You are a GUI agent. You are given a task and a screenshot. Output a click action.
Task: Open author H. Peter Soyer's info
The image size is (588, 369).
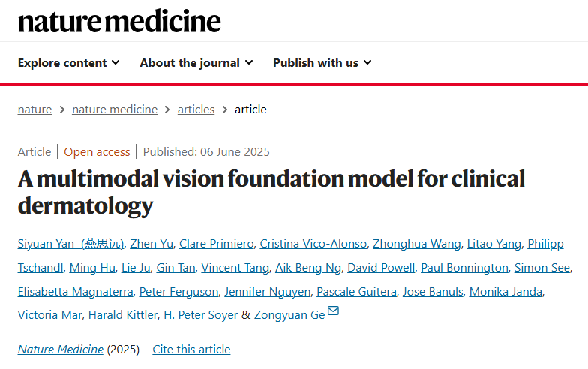[201, 315]
